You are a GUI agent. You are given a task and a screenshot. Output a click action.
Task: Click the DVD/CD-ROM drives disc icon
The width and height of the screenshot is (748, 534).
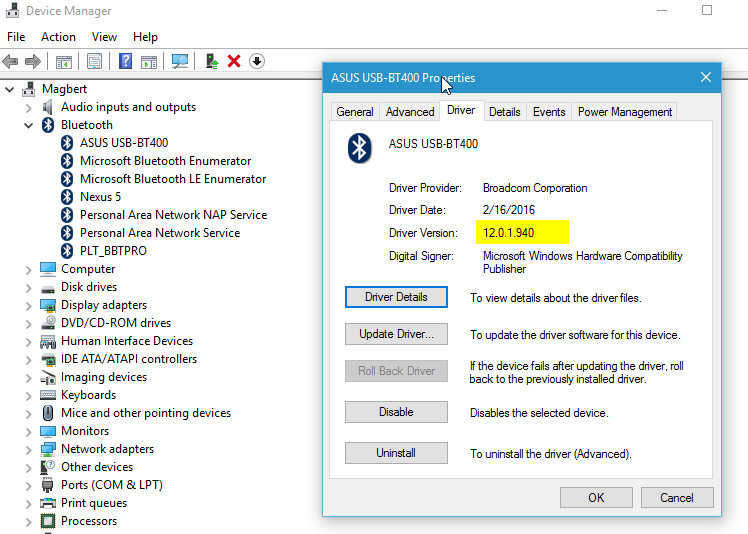click(48, 323)
